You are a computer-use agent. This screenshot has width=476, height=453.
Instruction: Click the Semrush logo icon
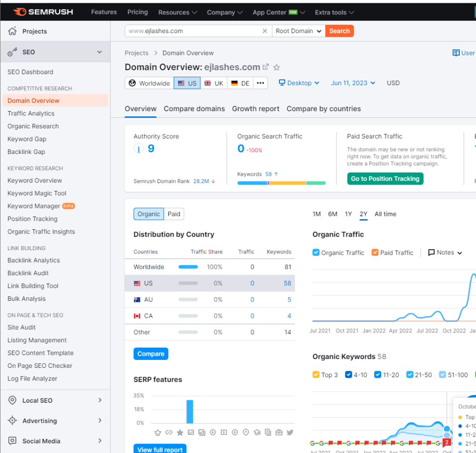tap(20, 12)
